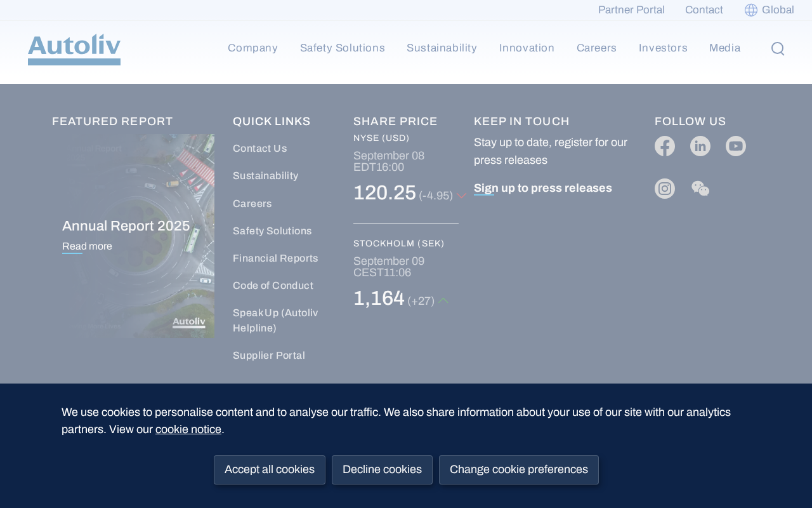The height and width of the screenshot is (508, 812).
Task: Read more about Annual Report 2025
Action: point(87,246)
